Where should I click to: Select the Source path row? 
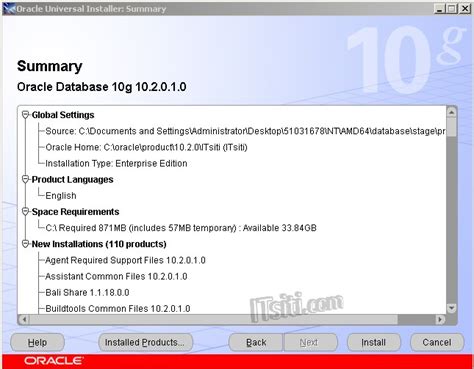pyautogui.click(x=245, y=131)
